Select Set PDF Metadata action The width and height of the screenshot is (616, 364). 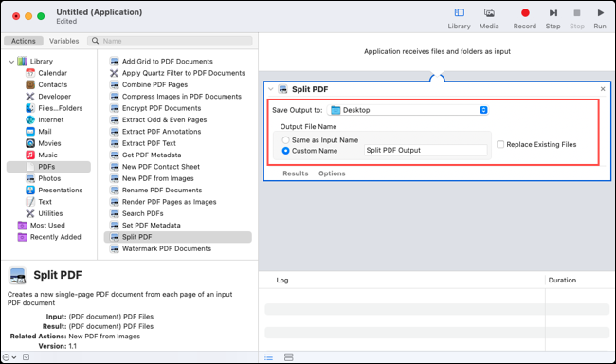152,226
